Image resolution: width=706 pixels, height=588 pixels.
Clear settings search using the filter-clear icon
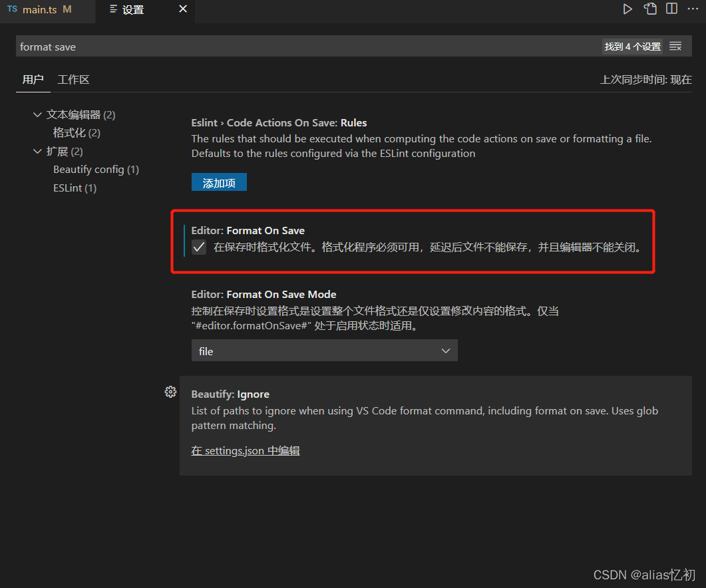click(x=675, y=46)
